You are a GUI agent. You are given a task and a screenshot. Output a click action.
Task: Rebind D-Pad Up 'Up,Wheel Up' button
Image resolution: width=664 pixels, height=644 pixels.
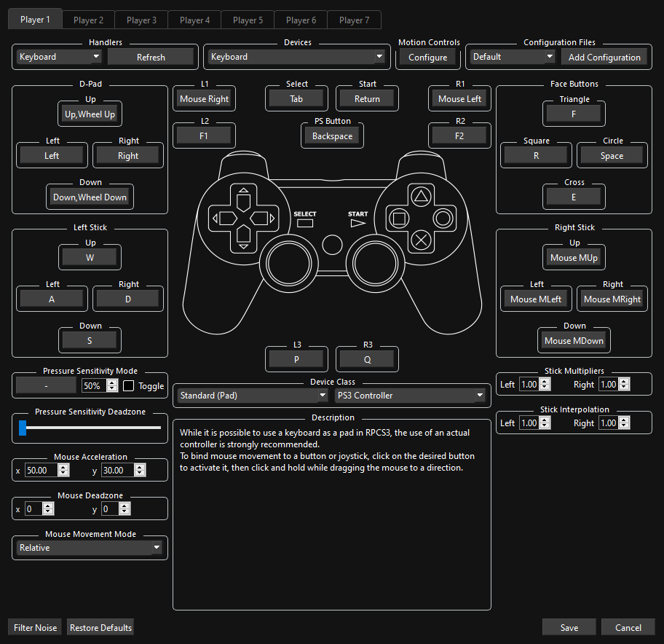click(x=90, y=114)
